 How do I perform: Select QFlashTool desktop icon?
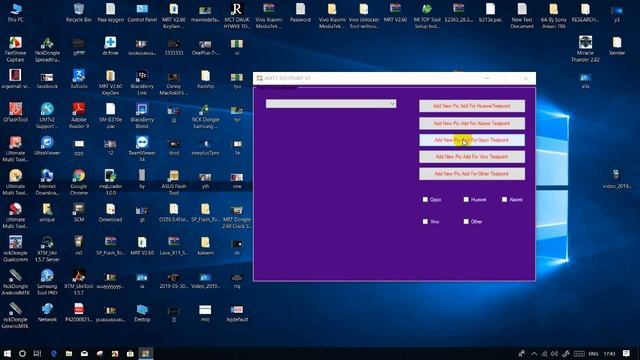(16, 112)
